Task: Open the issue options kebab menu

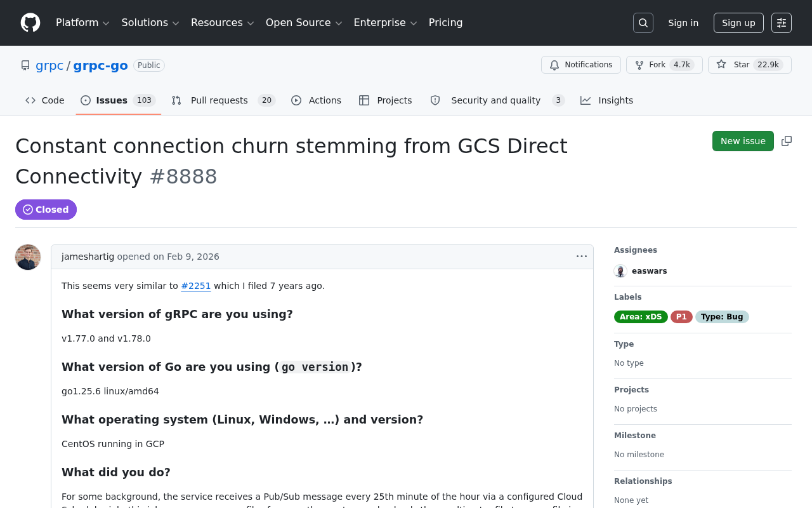Action: pyautogui.click(x=582, y=257)
